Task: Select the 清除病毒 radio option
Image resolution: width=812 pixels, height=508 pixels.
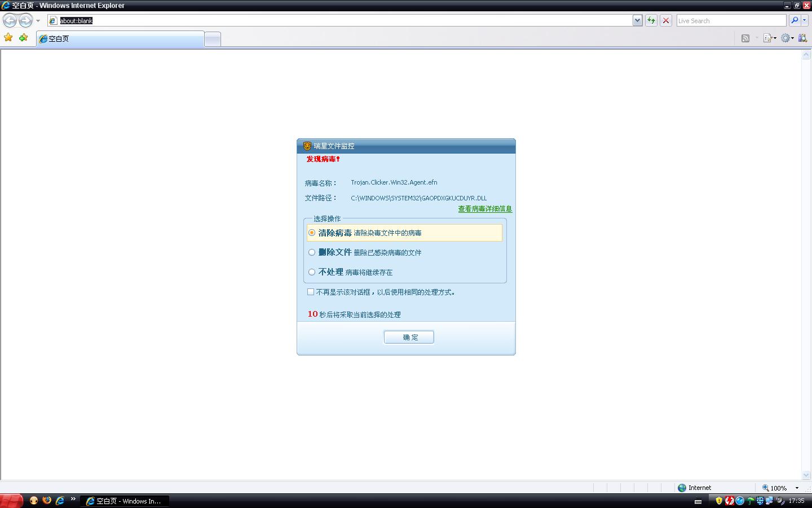Action: [x=312, y=233]
